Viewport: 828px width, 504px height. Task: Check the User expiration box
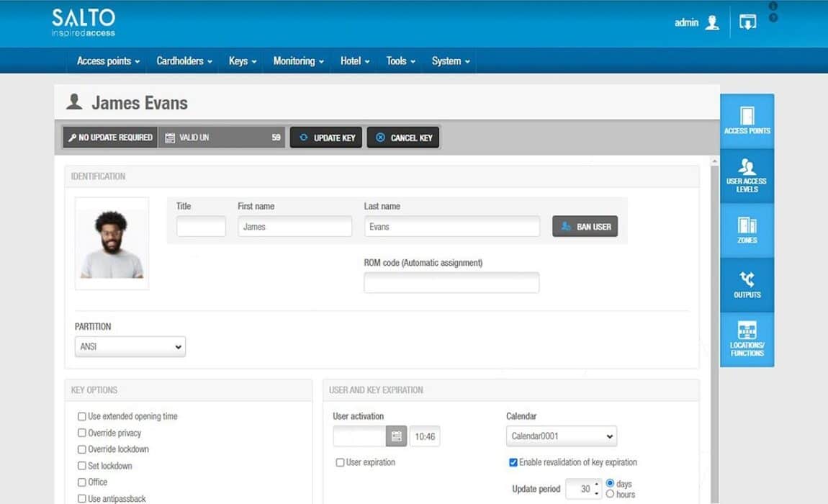coord(340,462)
